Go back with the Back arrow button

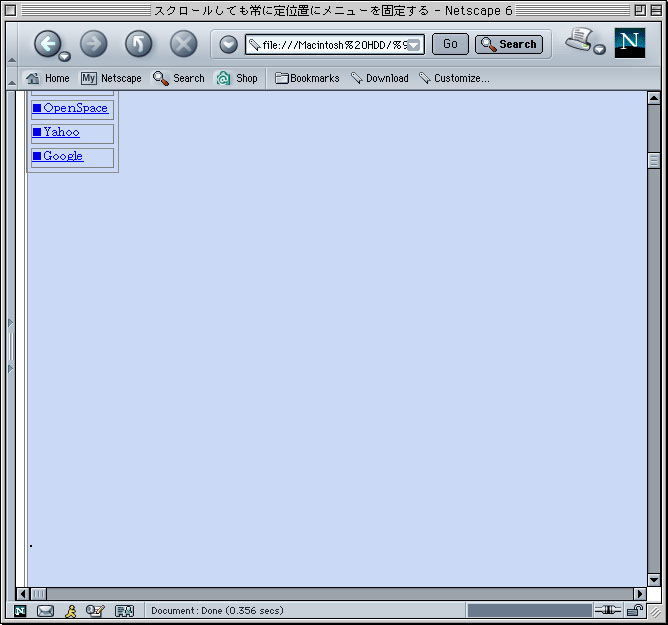(x=47, y=43)
